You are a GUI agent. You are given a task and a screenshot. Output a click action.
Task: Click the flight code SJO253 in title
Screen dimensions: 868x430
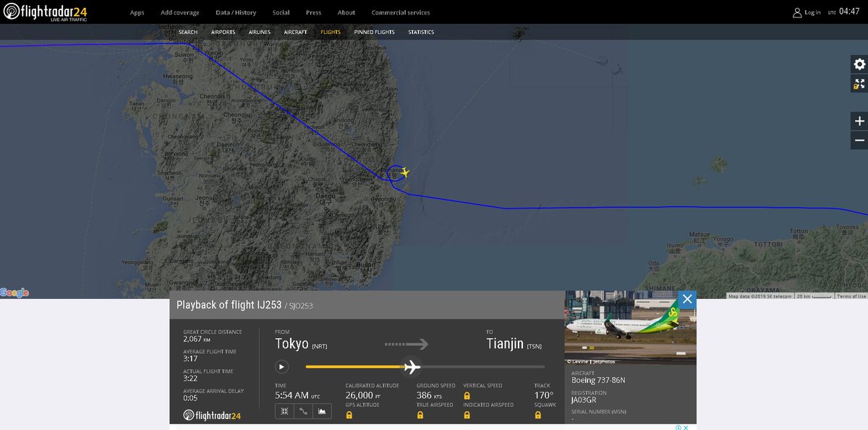[302, 305]
